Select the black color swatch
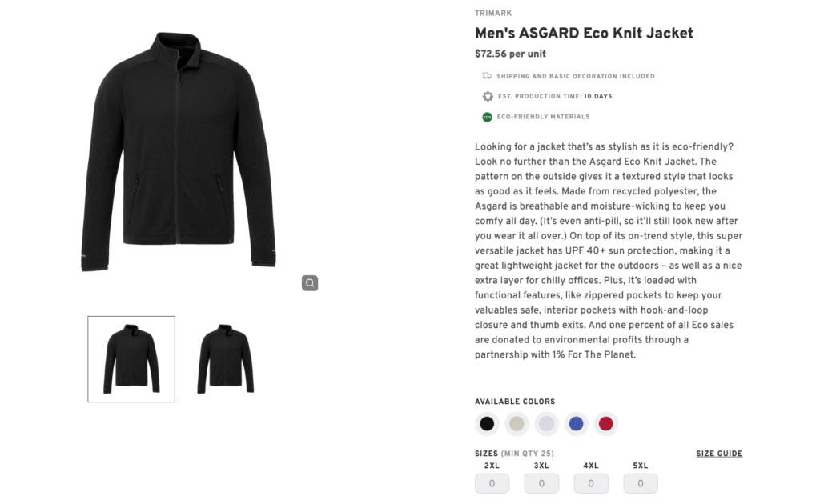 (x=487, y=423)
